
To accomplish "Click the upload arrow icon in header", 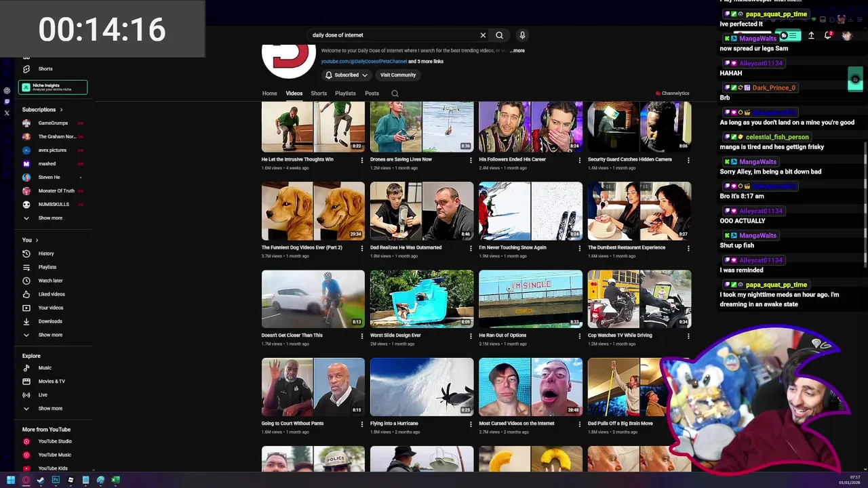I will pos(811,35).
